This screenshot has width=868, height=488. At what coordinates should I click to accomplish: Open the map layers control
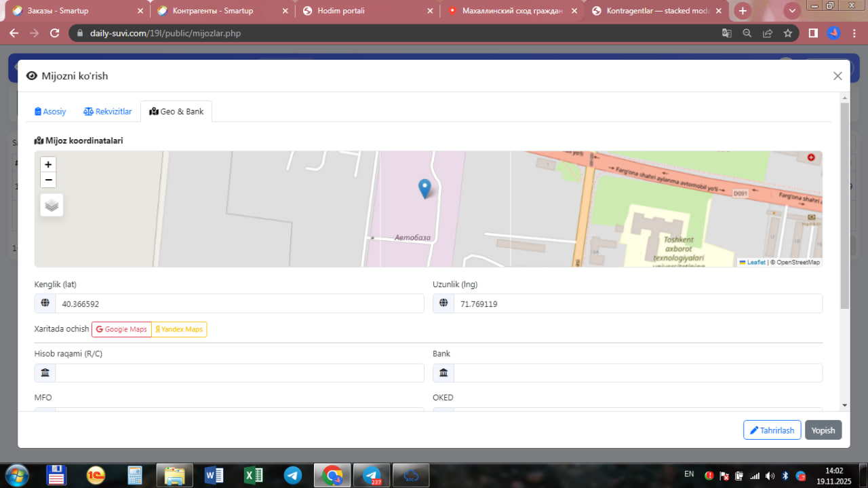point(52,205)
